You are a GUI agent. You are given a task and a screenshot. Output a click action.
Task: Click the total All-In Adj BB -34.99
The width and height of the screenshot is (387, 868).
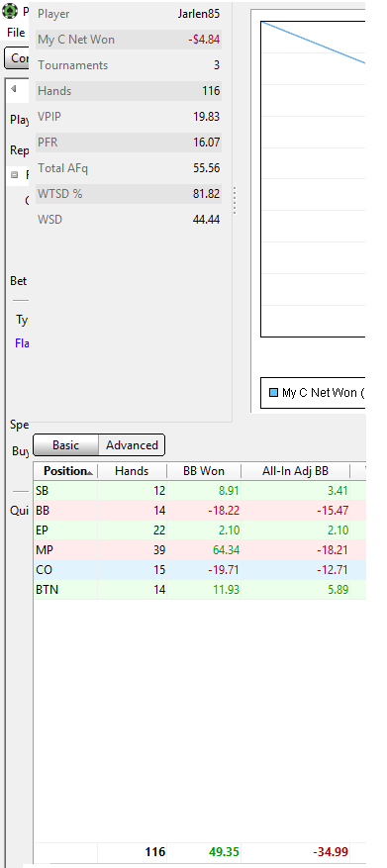click(x=331, y=852)
